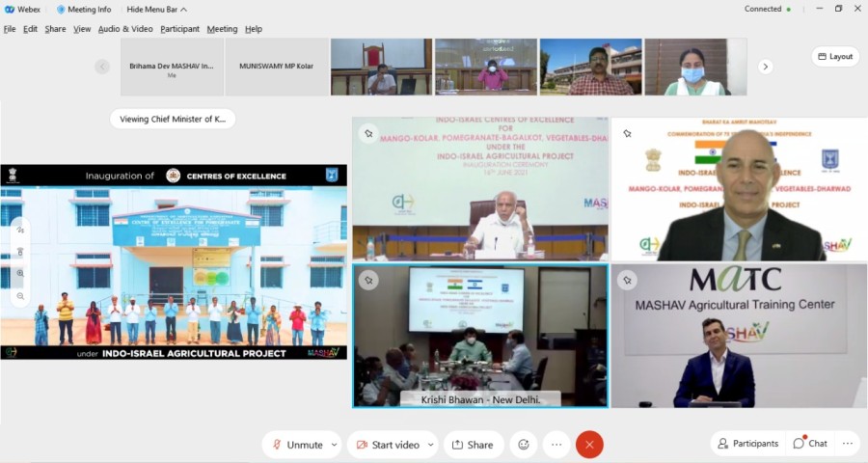Pin the MASHAV Training Center video tile
The image size is (868, 463).
click(x=627, y=280)
